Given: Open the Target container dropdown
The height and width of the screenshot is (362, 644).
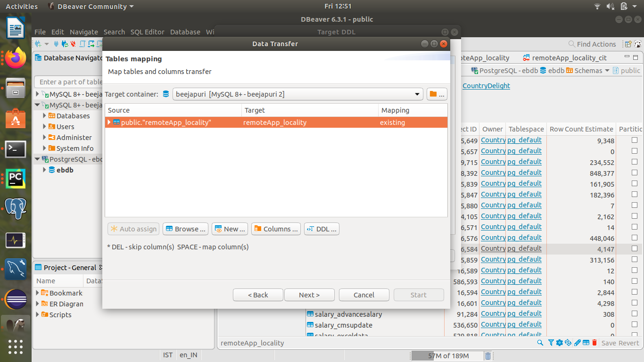Looking at the screenshot, I should pos(418,94).
